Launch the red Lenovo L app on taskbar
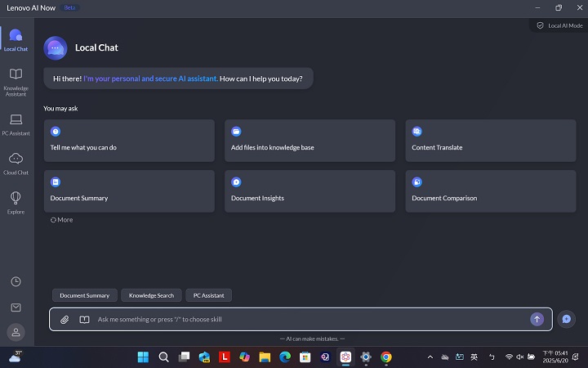This screenshot has height=368, width=588. pos(225,357)
